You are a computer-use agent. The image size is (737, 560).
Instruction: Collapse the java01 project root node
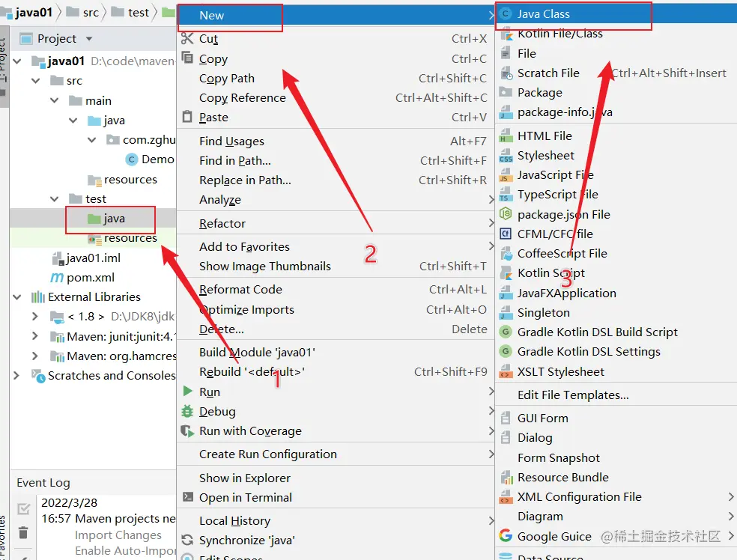tap(17, 61)
